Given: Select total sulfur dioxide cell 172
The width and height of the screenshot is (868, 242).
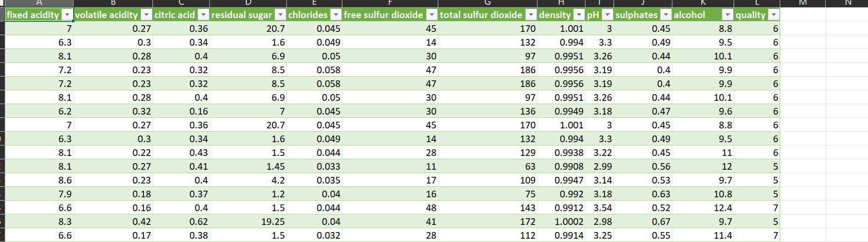Looking at the screenshot, I should point(488,222).
